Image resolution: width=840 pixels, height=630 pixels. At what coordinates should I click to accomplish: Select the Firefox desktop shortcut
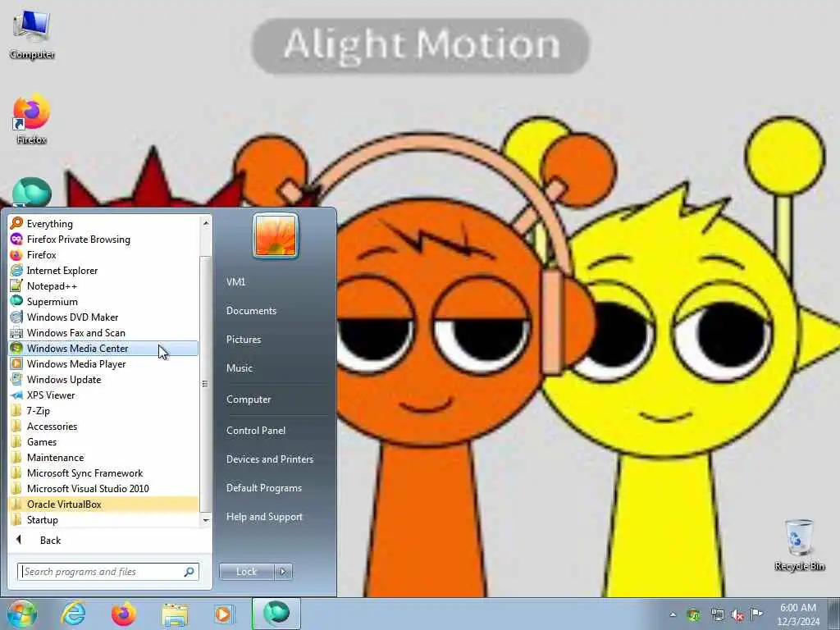pyautogui.click(x=32, y=120)
